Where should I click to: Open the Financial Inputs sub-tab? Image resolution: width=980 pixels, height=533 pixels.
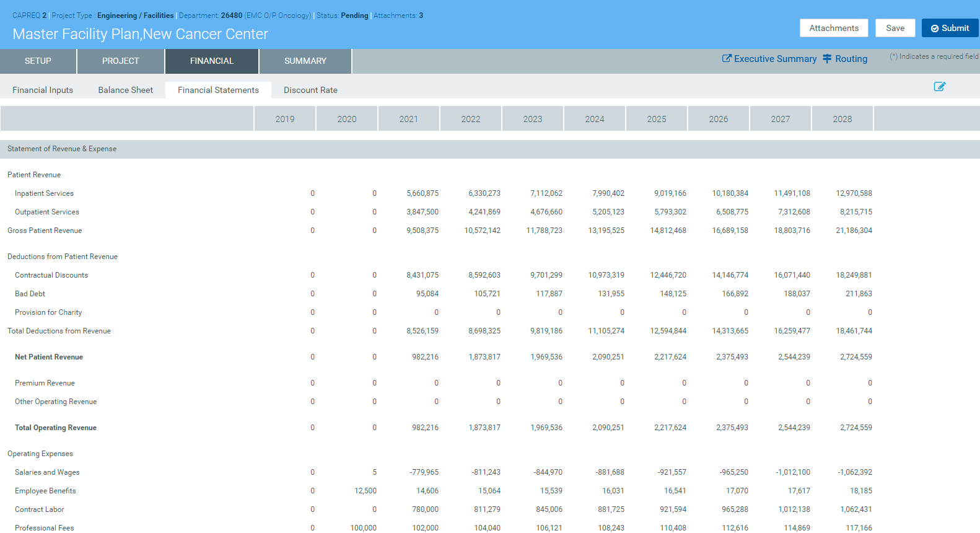click(43, 90)
